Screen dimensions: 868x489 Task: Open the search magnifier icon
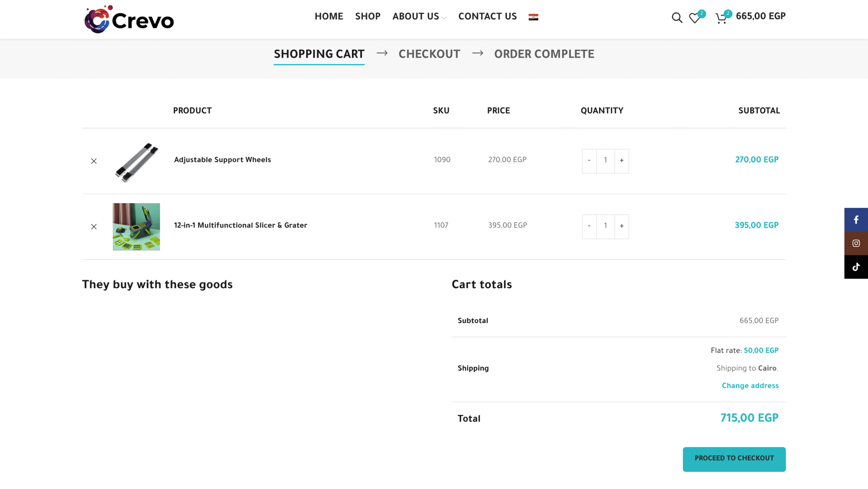[677, 17]
